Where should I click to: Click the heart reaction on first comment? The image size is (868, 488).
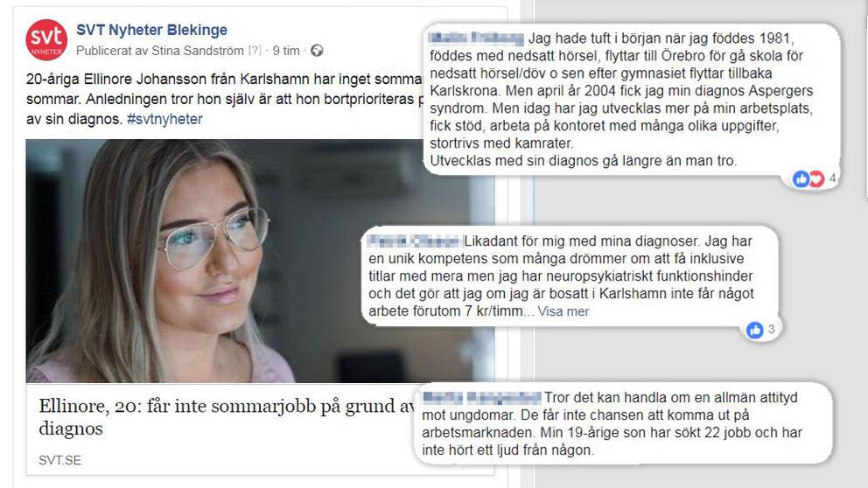coord(816,178)
